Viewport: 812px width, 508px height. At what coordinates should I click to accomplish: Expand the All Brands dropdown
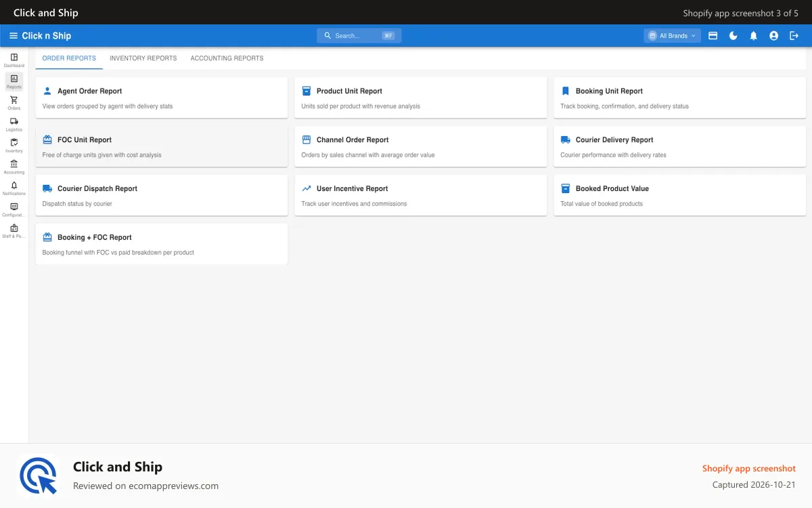coord(672,36)
